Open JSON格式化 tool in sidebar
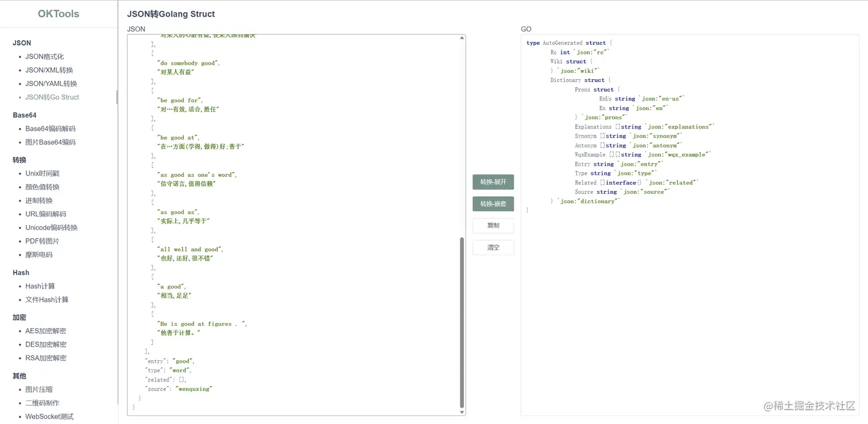The width and height of the screenshot is (868, 424). pos(45,57)
